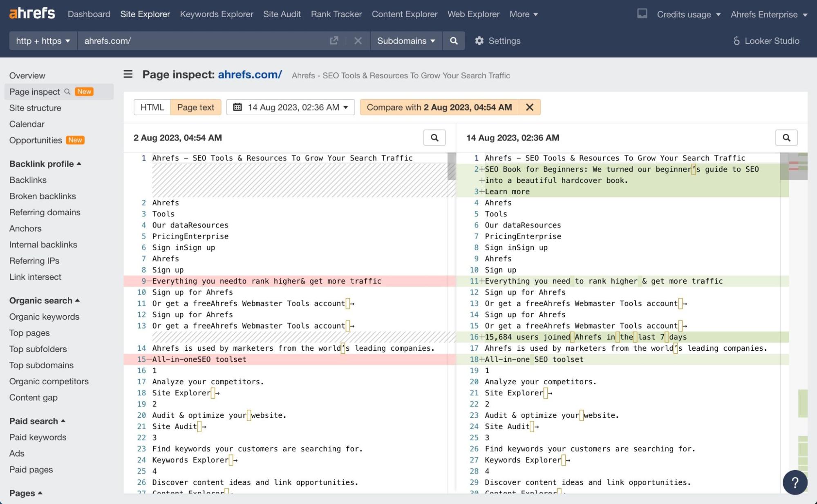This screenshot has height=504, width=817.
Task: Clear the URL with the X icon
Action: (x=358, y=41)
